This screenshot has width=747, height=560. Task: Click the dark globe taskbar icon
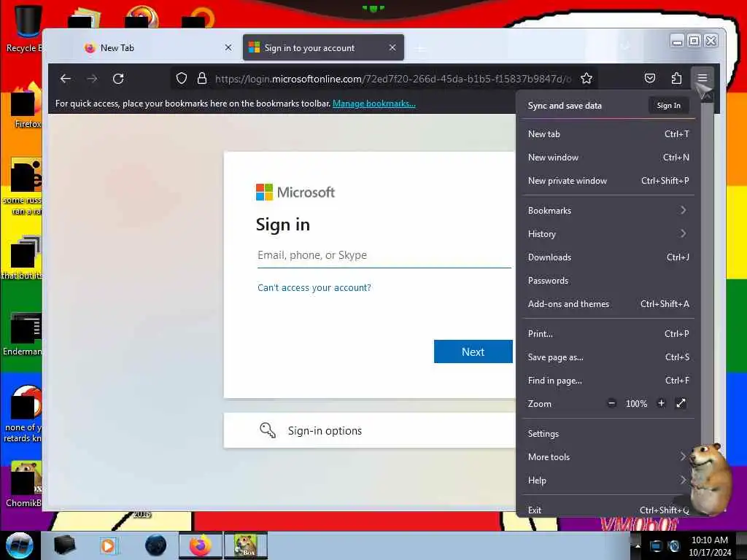point(155,545)
